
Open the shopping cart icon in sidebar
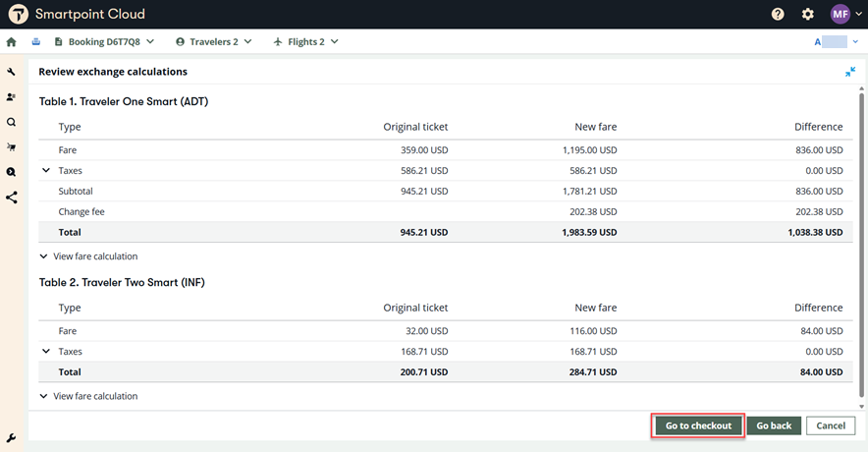12,147
